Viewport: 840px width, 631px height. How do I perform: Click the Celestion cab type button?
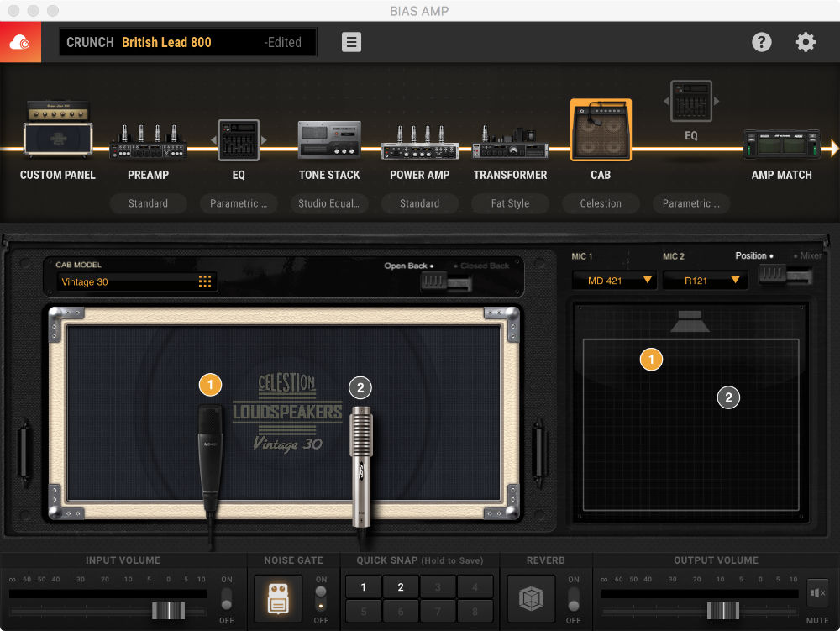(601, 203)
